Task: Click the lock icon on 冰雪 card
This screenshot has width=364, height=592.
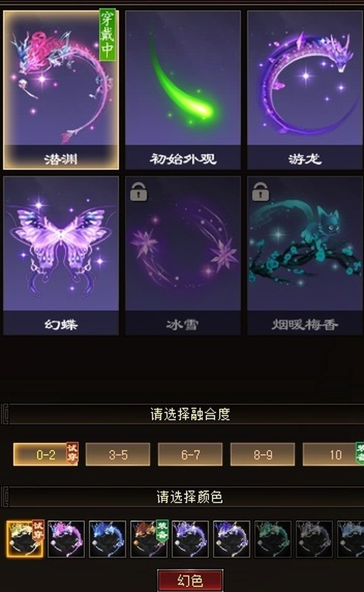Action: click(x=138, y=192)
